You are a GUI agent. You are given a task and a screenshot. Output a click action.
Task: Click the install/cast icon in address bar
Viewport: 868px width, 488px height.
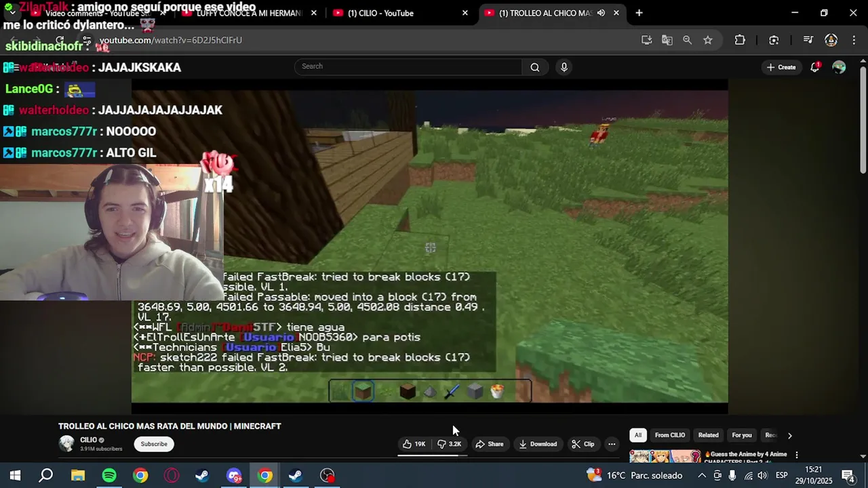coord(646,40)
